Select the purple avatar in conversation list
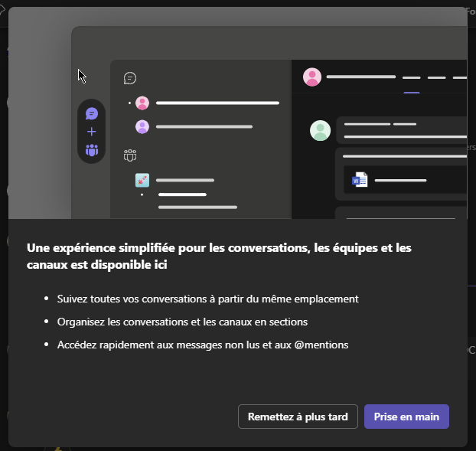Screen dimensions: 476x451 142,126
